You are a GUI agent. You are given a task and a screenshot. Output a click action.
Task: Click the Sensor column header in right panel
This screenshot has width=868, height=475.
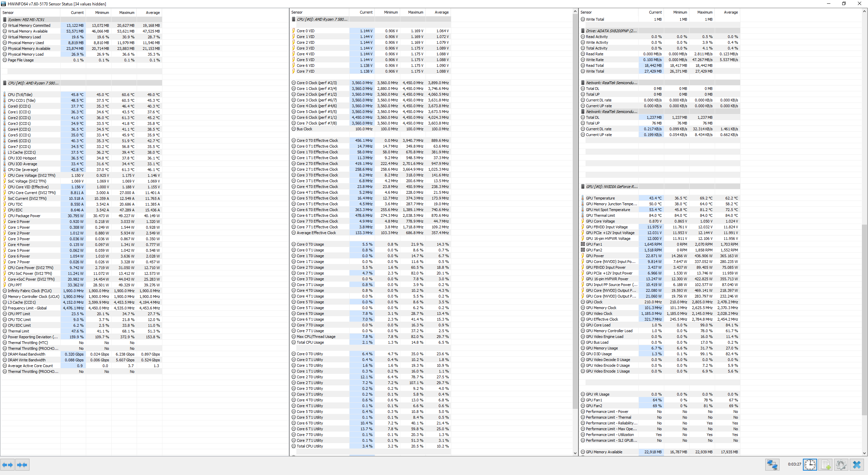[586, 12]
